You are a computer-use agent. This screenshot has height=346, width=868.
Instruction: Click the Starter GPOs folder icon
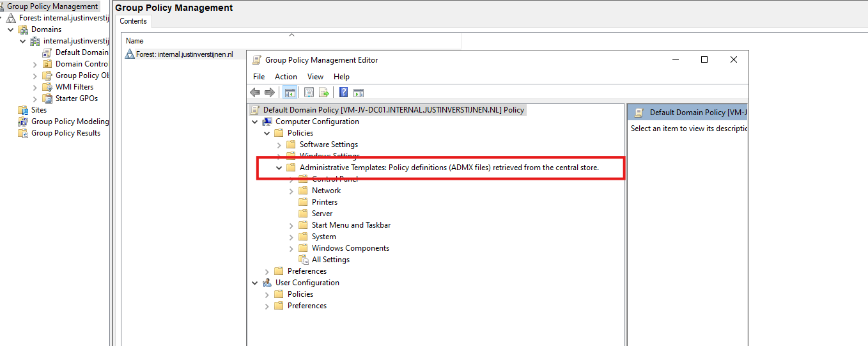47,98
